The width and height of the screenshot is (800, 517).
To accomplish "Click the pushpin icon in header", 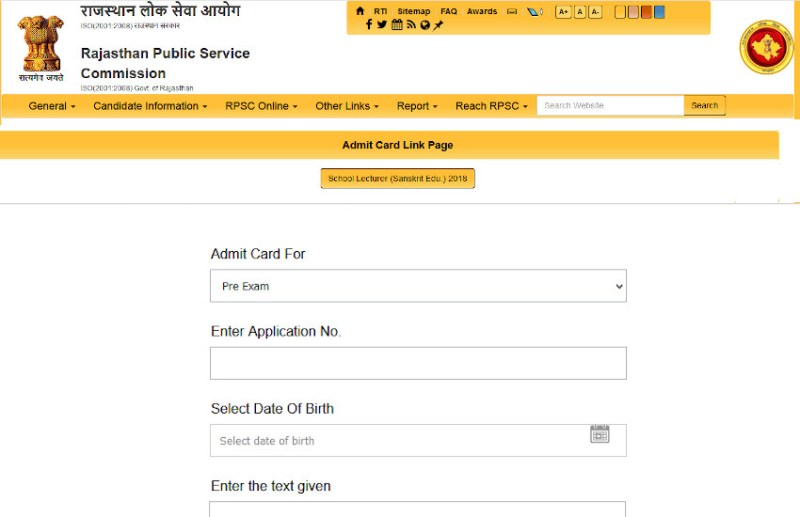I will (438, 25).
